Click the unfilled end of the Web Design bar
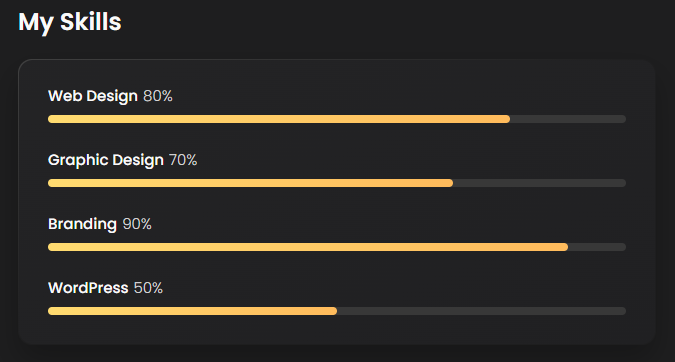675x362 pixels. click(568, 119)
